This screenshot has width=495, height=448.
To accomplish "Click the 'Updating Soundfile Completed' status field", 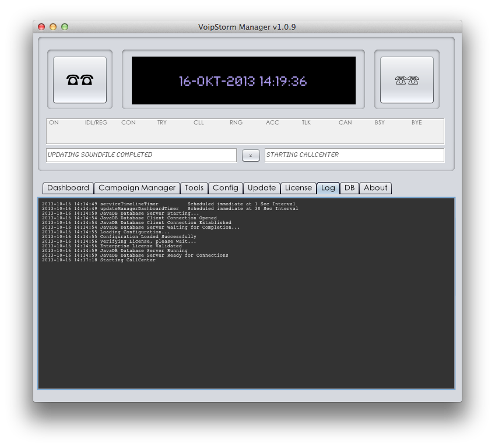I will coord(141,155).
